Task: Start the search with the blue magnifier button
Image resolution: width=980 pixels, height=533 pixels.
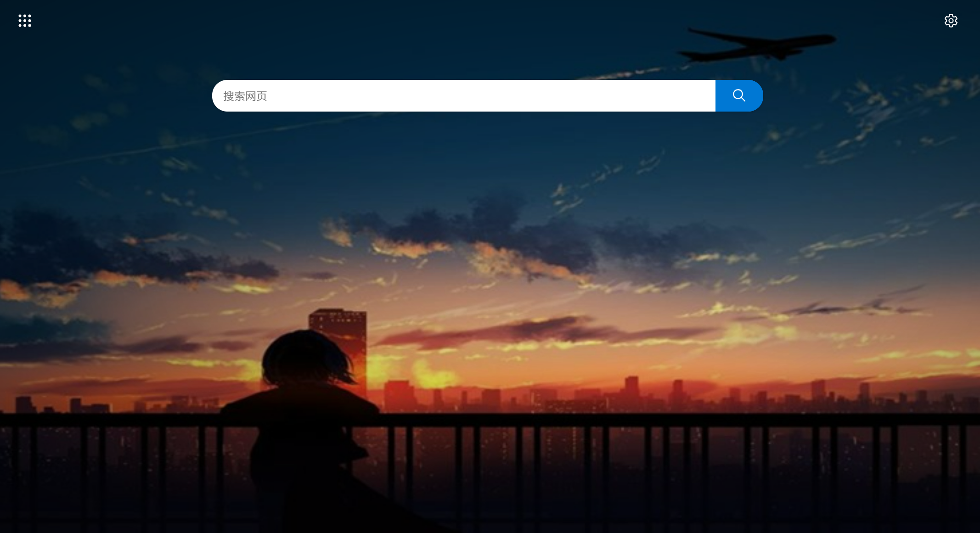Action: click(739, 95)
